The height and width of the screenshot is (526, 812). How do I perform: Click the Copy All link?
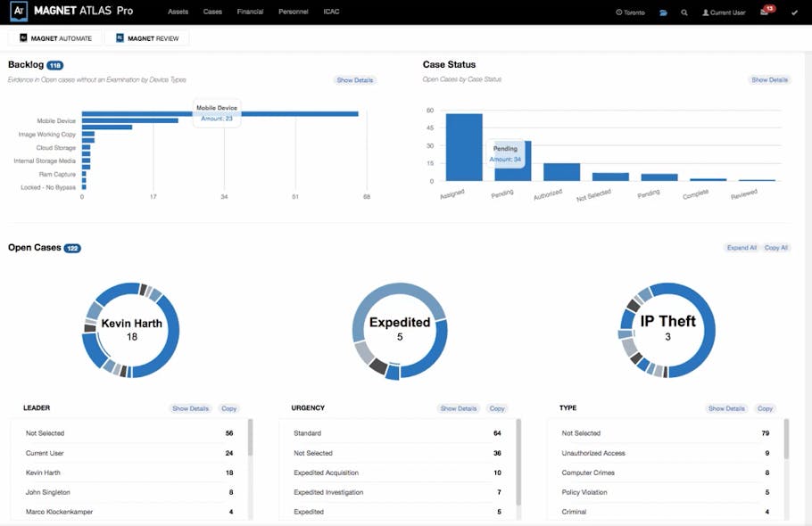[x=775, y=248]
